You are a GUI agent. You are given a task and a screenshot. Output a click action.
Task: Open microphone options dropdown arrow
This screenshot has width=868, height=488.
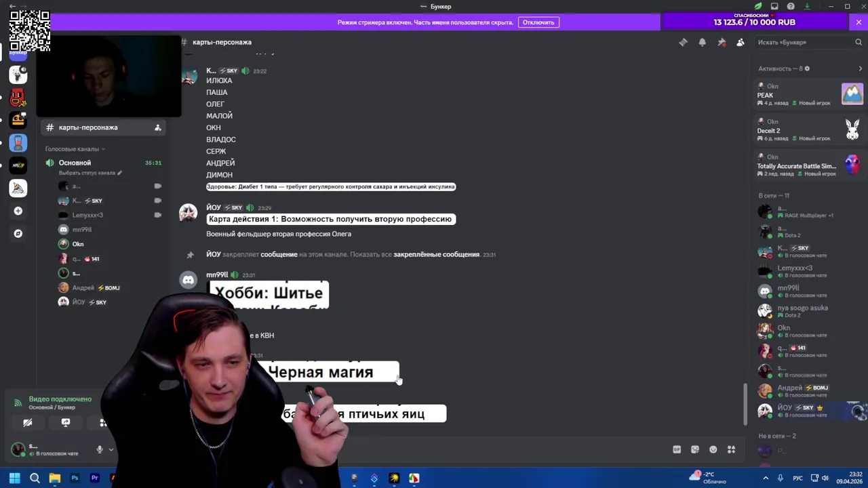(x=111, y=449)
